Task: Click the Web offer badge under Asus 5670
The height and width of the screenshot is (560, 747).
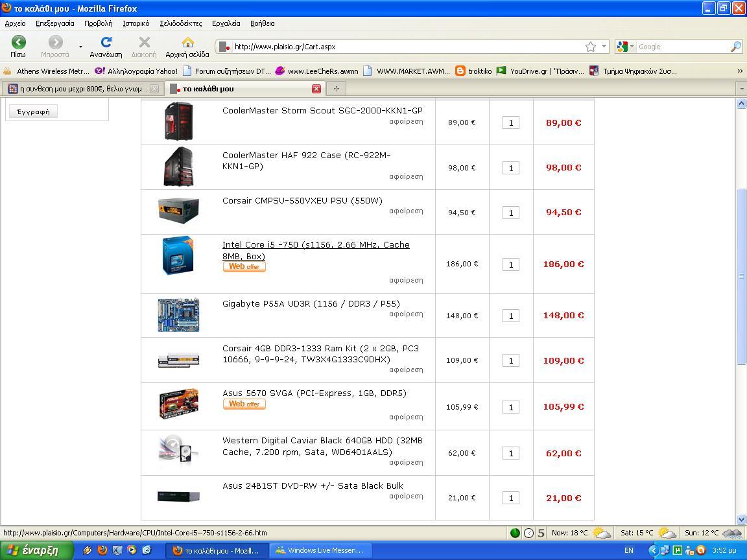Action: pos(244,404)
